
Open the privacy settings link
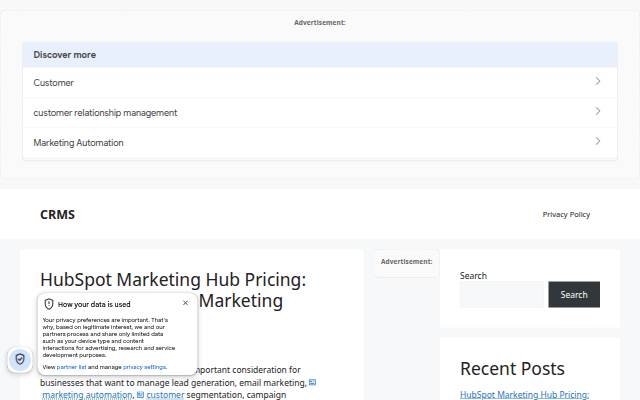[x=144, y=367]
